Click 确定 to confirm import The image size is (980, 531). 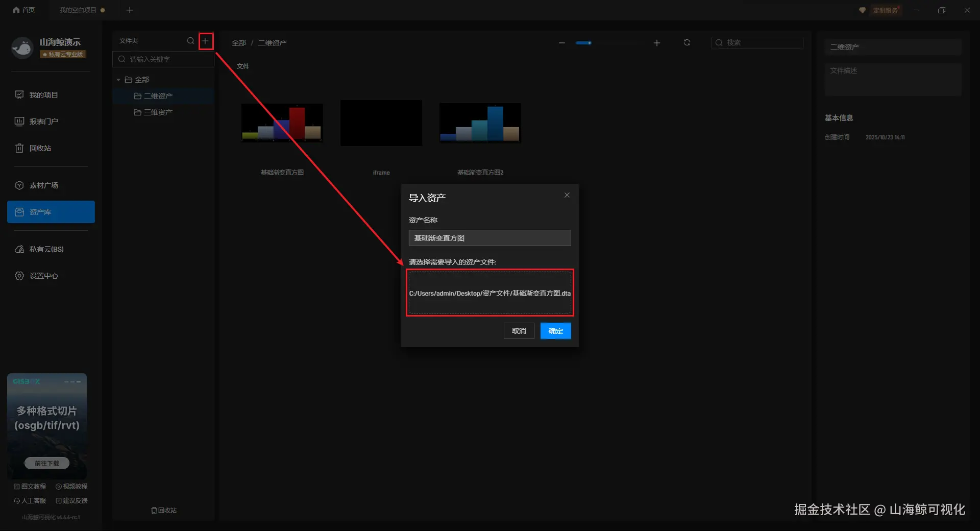click(x=556, y=331)
